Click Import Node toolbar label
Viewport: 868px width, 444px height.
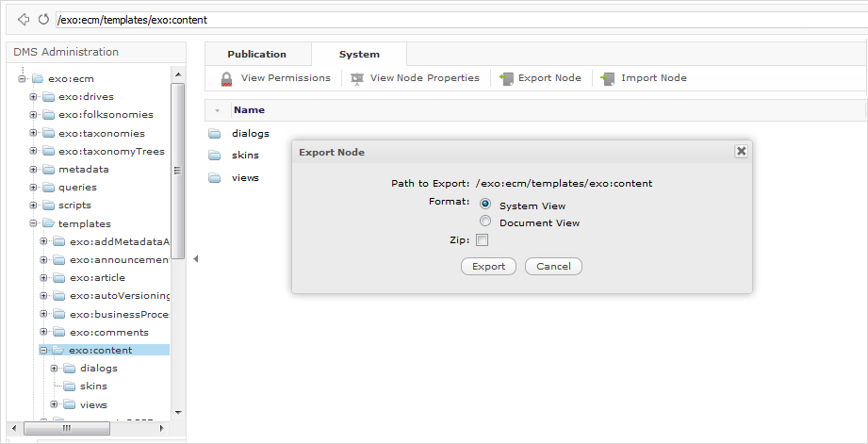(x=654, y=78)
